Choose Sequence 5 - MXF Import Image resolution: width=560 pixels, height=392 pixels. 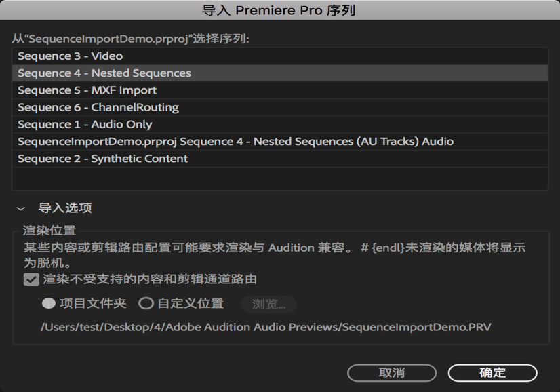coord(87,90)
